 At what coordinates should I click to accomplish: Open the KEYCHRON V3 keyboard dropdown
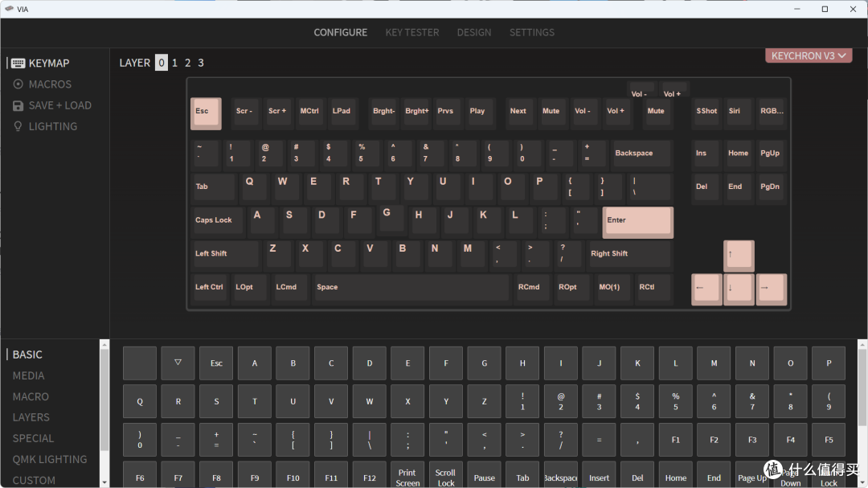[809, 55]
